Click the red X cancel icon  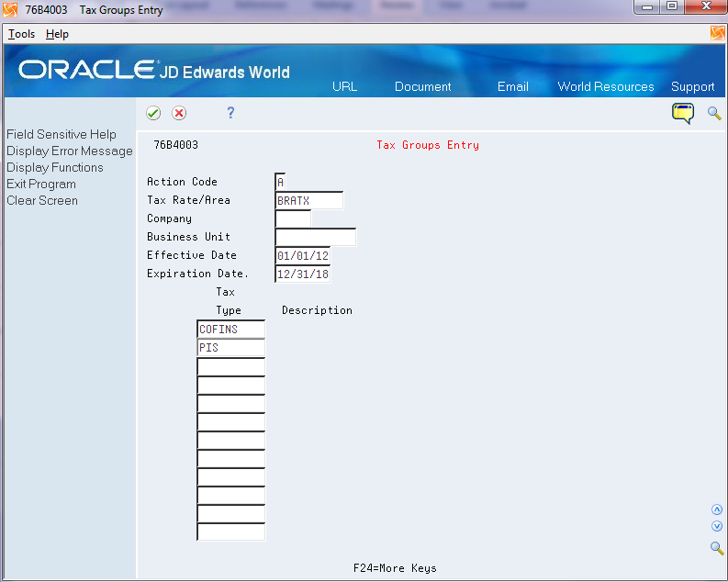(179, 113)
